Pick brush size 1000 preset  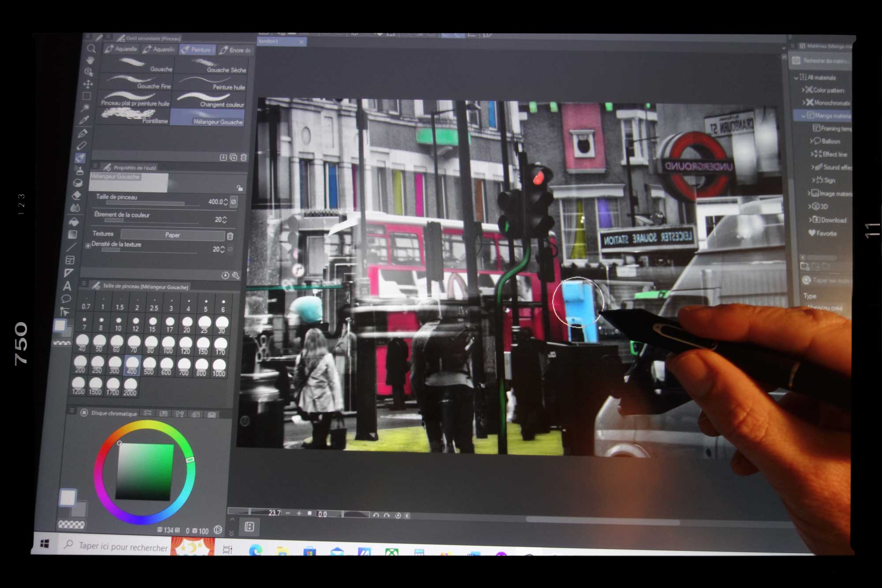point(219,367)
